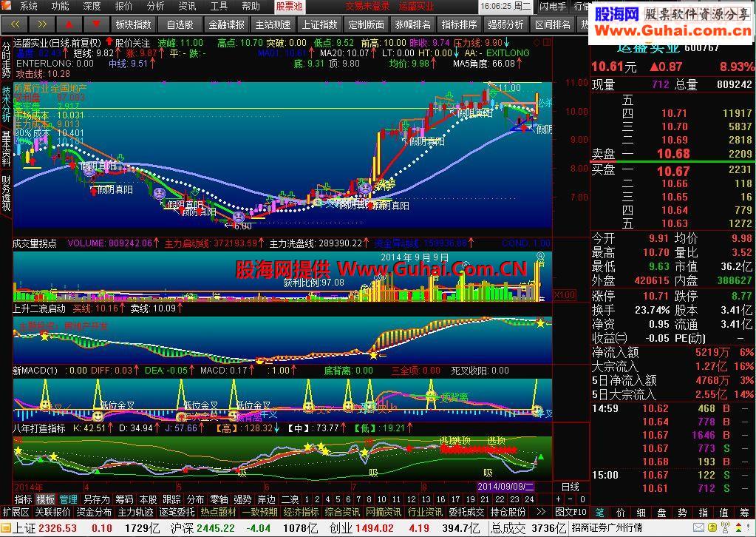The height and width of the screenshot is (537, 756).
Task: Click the yellow star at MACD panel right end
Action: (x=540, y=323)
